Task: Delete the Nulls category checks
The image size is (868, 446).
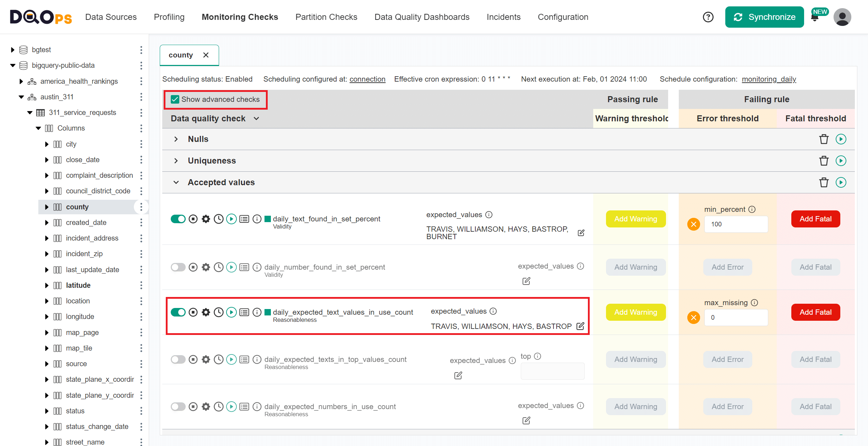Action: 824,139
